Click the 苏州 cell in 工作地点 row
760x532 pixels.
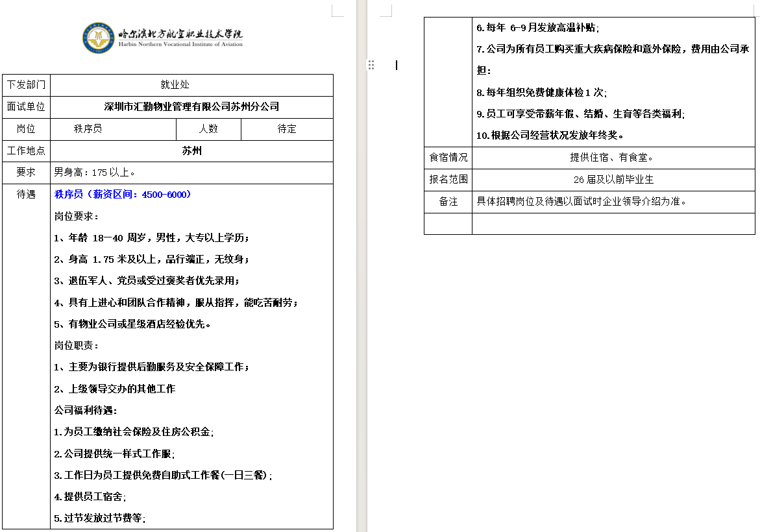(x=191, y=151)
